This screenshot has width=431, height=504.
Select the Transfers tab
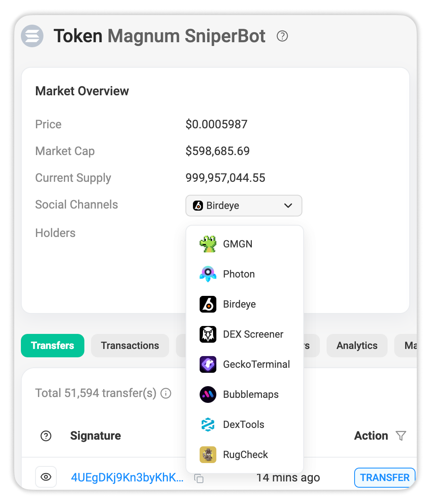click(53, 346)
